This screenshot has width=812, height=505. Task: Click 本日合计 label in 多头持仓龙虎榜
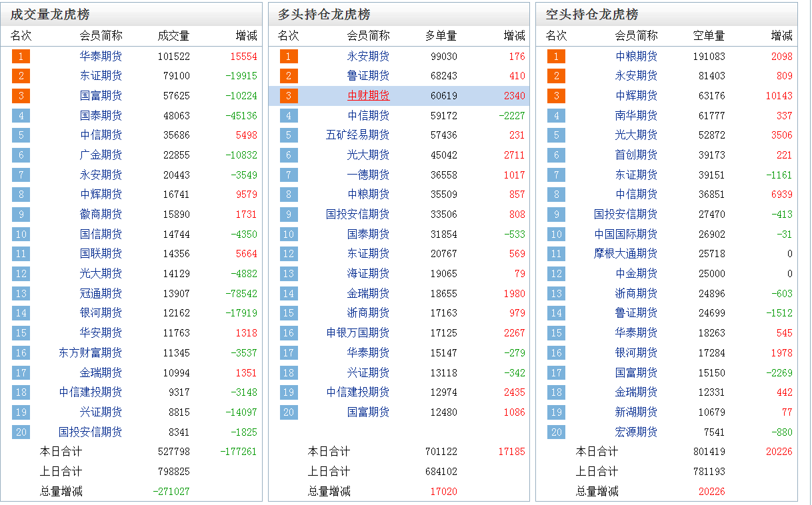329,452
